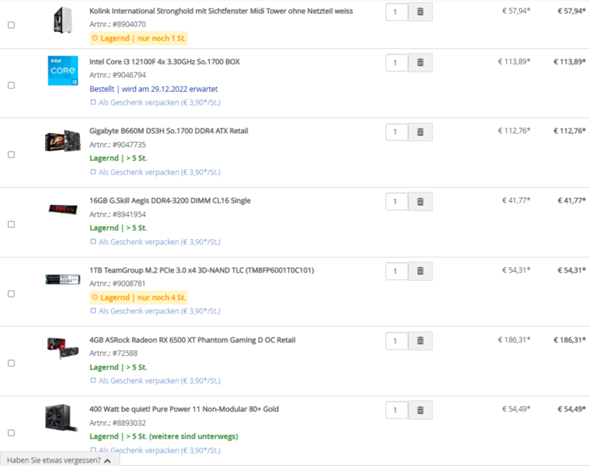The image size is (590, 466).
Task: Click 'Lagernd | nur noch 4 St.' badge
Action: 138,297
